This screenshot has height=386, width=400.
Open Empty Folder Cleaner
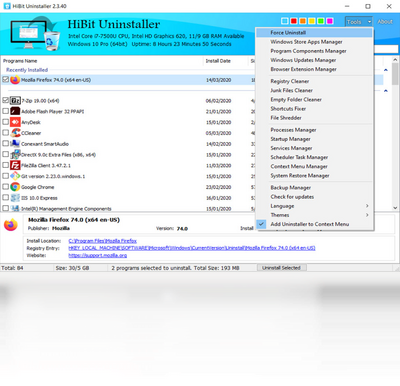pos(314,100)
